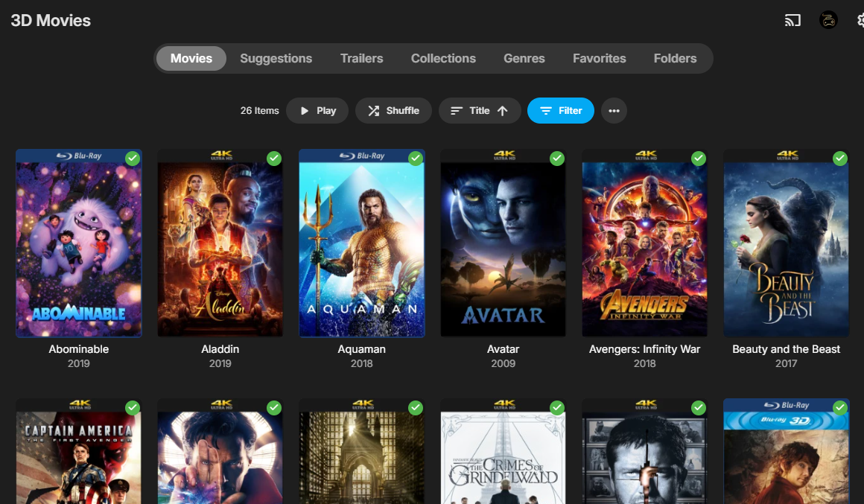Open the Blu-ray 3D movie poster
The image size is (864, 504).
tap(787, 451)
